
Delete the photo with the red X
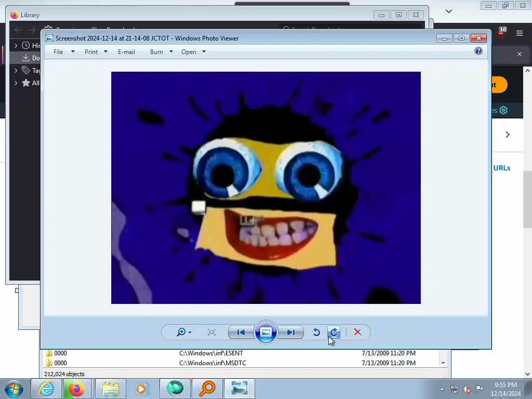(357, 332)
